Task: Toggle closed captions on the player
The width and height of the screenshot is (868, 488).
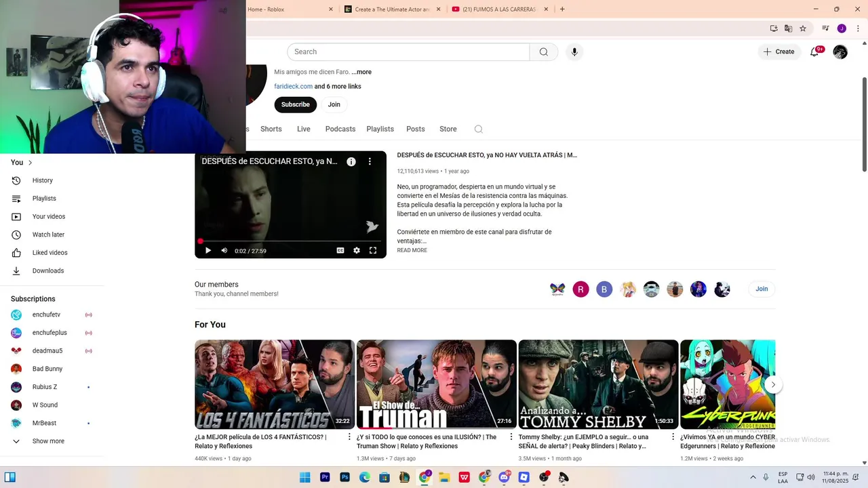Action: pyautogui.click(x=340, y=251)
